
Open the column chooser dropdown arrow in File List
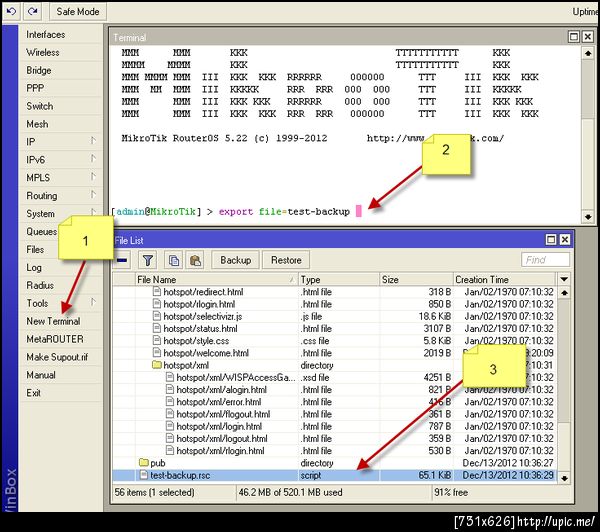(564, 279)
